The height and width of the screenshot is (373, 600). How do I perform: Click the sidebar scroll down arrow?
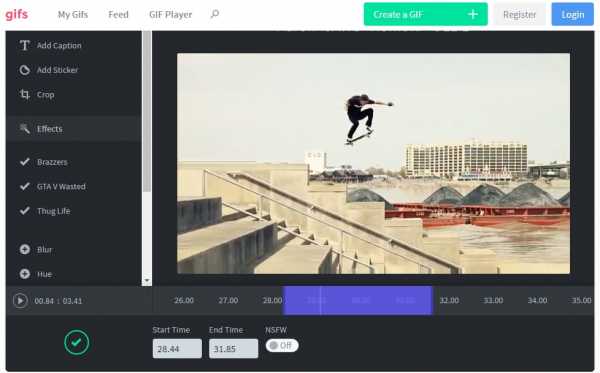tap(147, 281)
